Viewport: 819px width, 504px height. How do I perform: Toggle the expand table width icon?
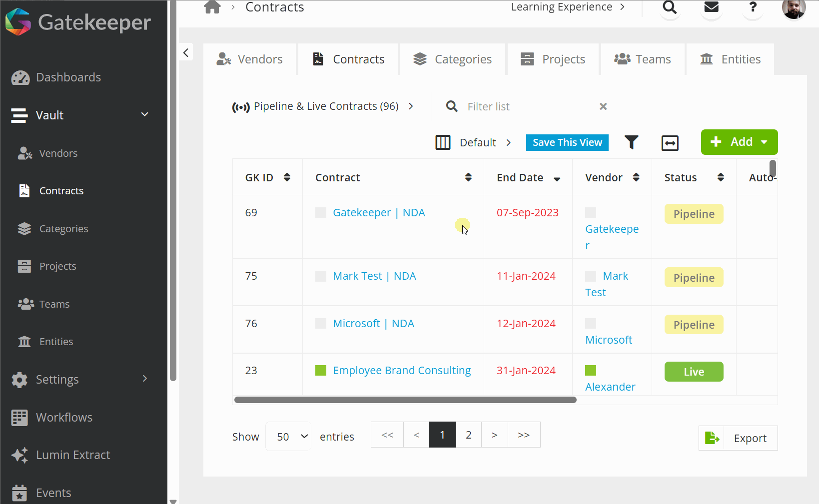(x=670, y=143)
